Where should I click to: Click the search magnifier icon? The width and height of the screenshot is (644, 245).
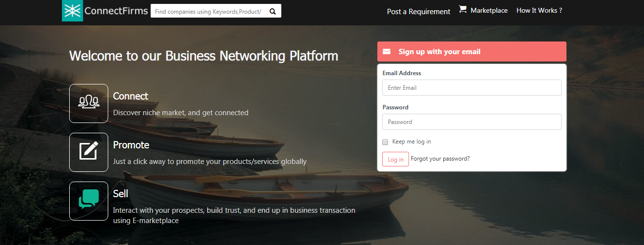coord(273,11)
